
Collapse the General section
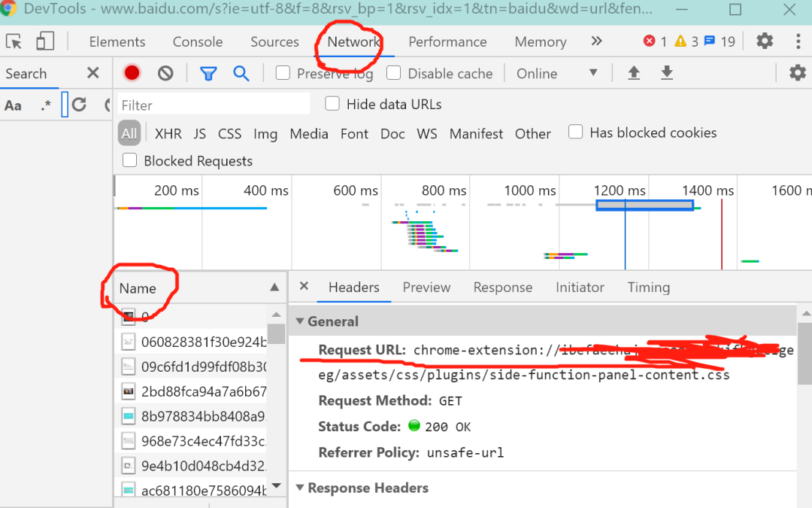pyautogui.click(x=300, y=321)
